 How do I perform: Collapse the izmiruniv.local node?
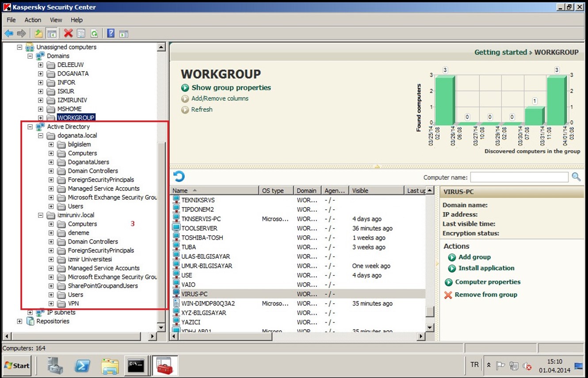click(41, 215)
